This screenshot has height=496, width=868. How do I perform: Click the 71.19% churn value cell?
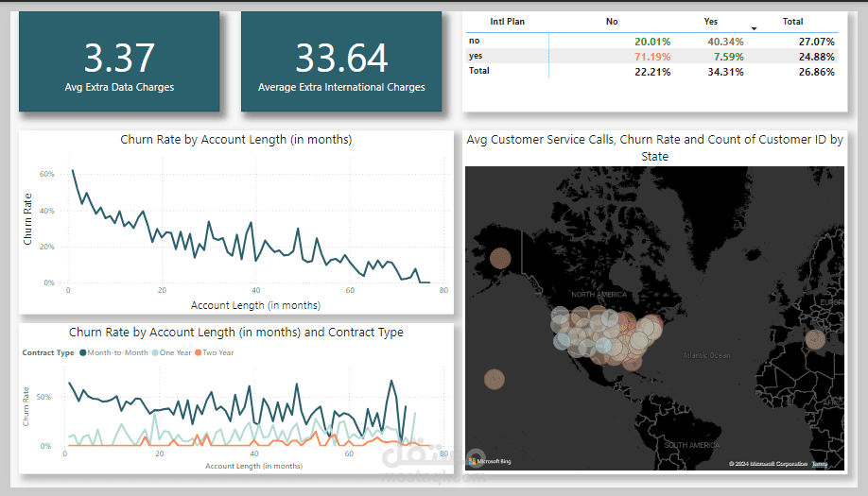pyautogui.click(x=652, y=57)
